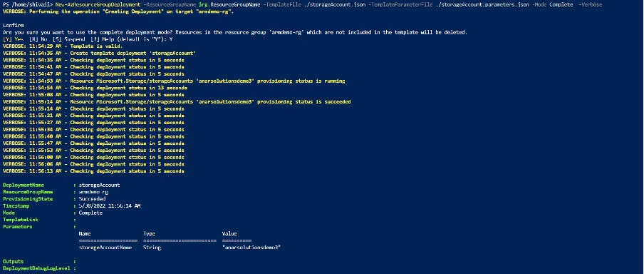Click the Confirm prompt heading
This screenshot has width=644, height=274.
[13, 26]
